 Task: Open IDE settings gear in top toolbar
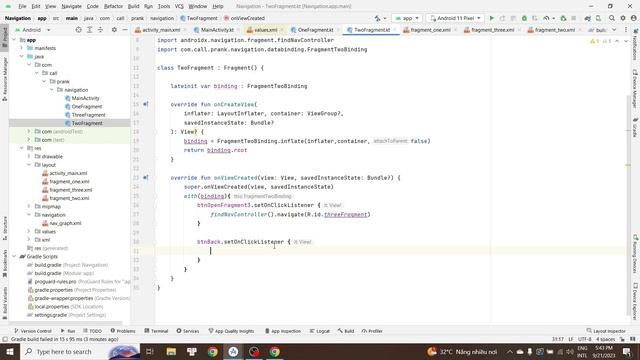click(x=623, y=18)
